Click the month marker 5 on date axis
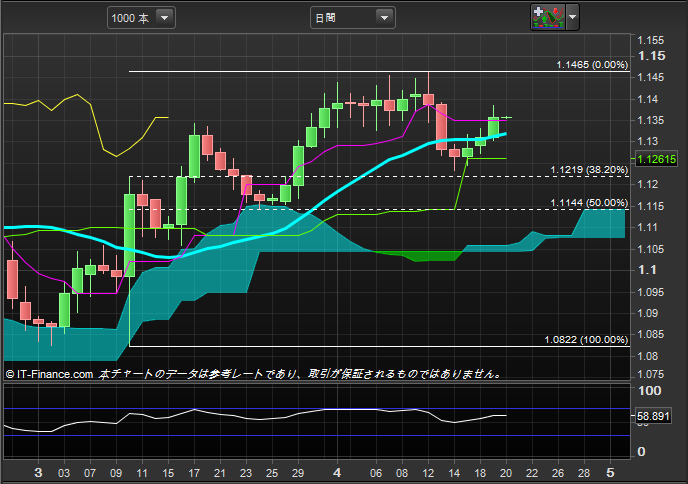688x484 pixels. (610, 473)
